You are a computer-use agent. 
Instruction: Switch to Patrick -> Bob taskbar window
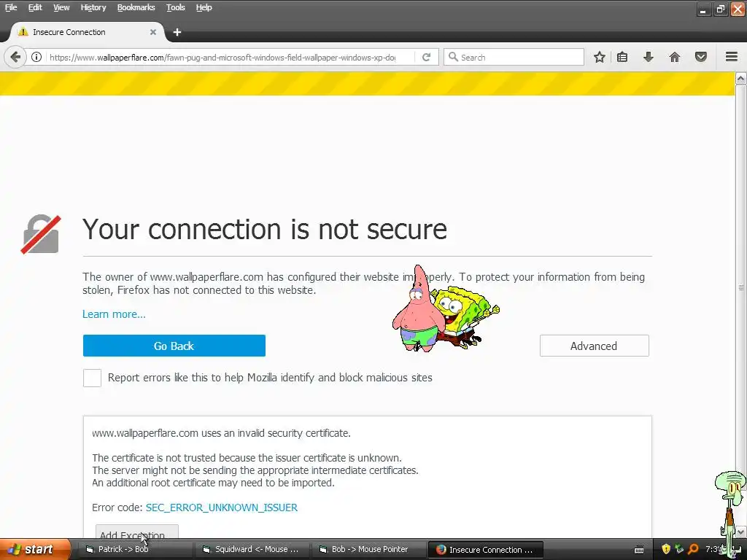click(x=135, y=550)
